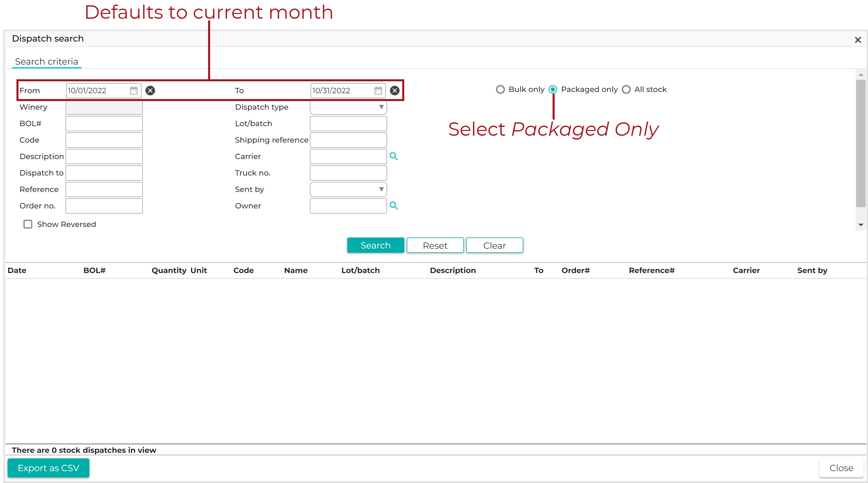
Task: Focus the Dispatch to input field
Action: point(104,173)
